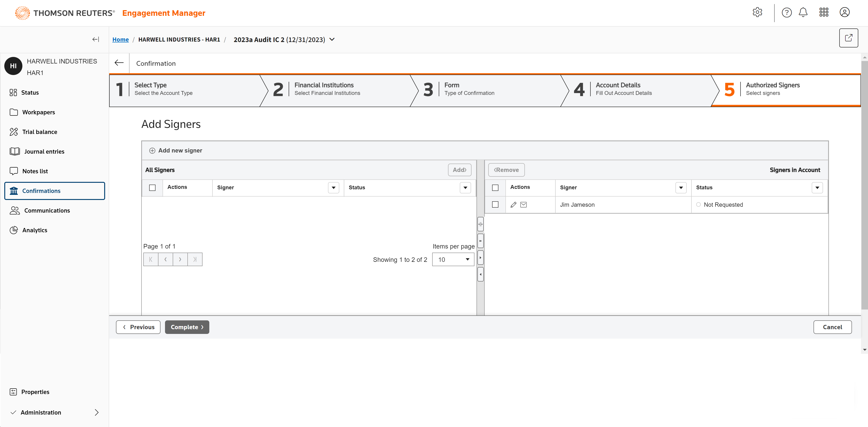This screenshot has width=868, height=427.
Task: Open the Items per page dropdown
Action: [453, 260]
